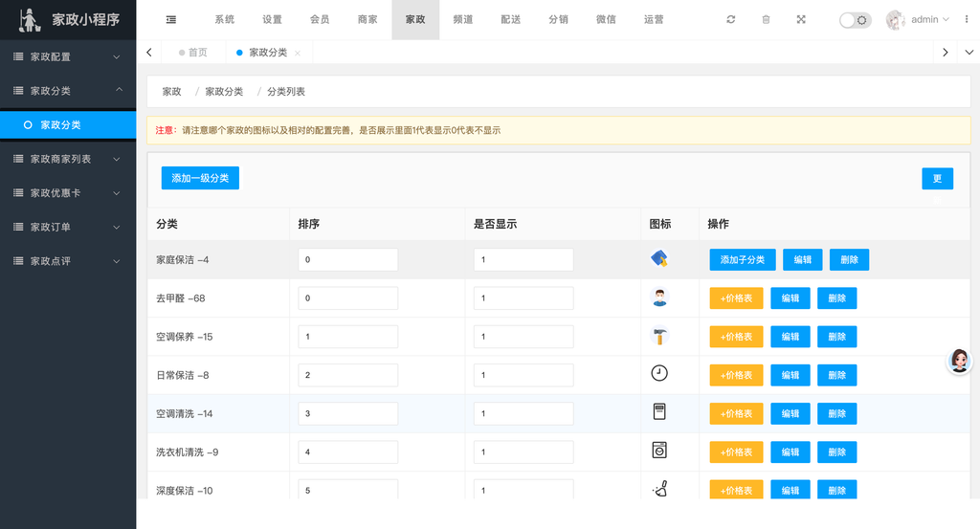Screen dimensions: 980x529
Task: Open the 分销 top menu
Action: pos(558,19)
